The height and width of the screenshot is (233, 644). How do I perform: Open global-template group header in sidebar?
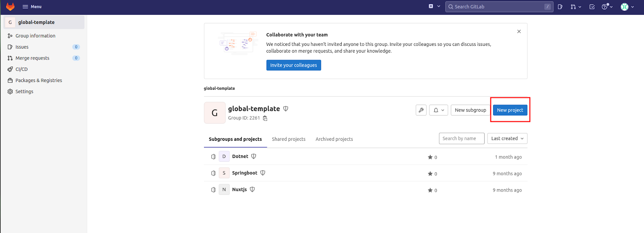pos(44,22)
